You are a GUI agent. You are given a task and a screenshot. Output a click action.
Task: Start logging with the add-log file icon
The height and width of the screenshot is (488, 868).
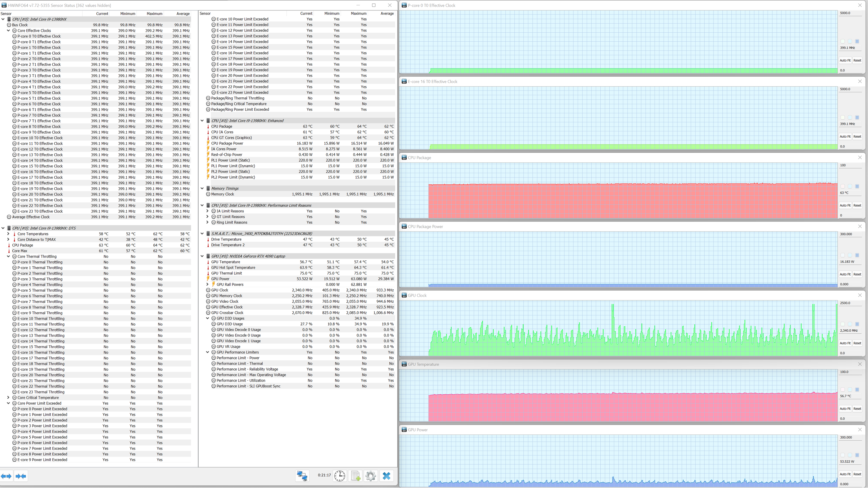[355, 476]
